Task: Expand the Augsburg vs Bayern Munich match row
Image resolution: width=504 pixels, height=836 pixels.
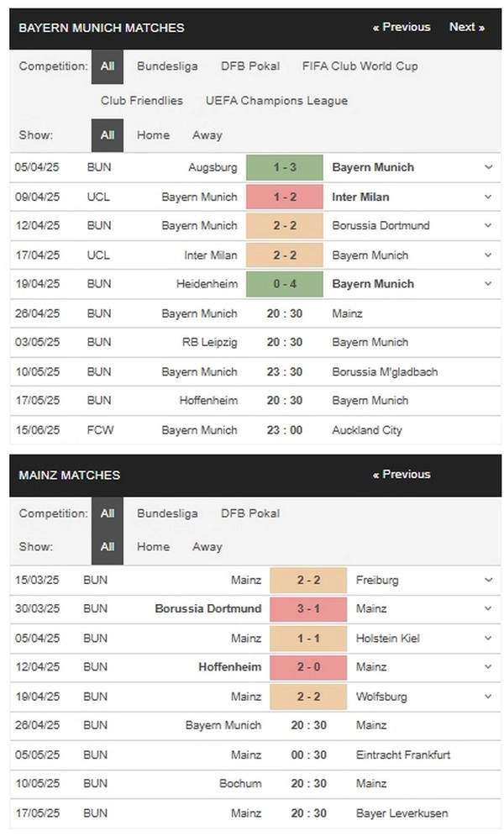Action: click(x=488, y=167)
